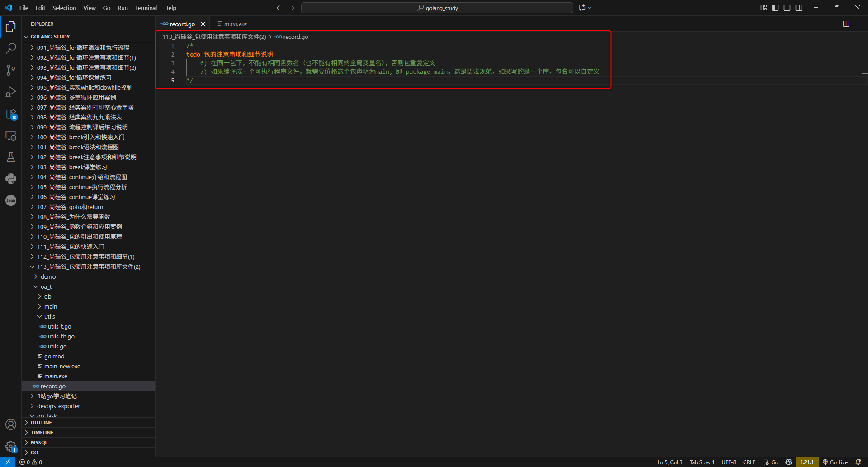The height and width of the screenshot is (467, 868).
Task: Change Tab Size 4 indentation setting
Action: (702, 462)
